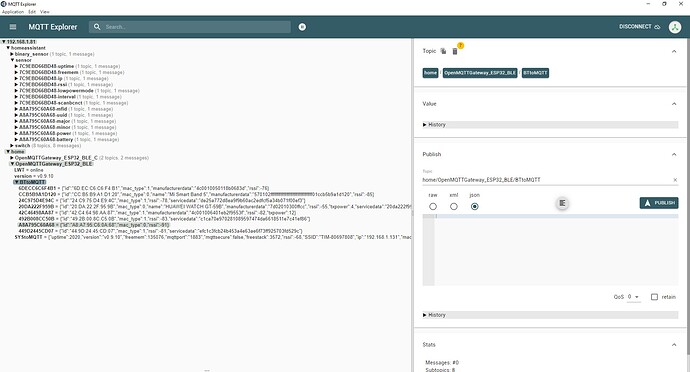Click the OpenMQTTGateway_ESP32_BLE breadcrumb chip
Image resolution: width=690 pixels, height=372 pixels.
480,73
